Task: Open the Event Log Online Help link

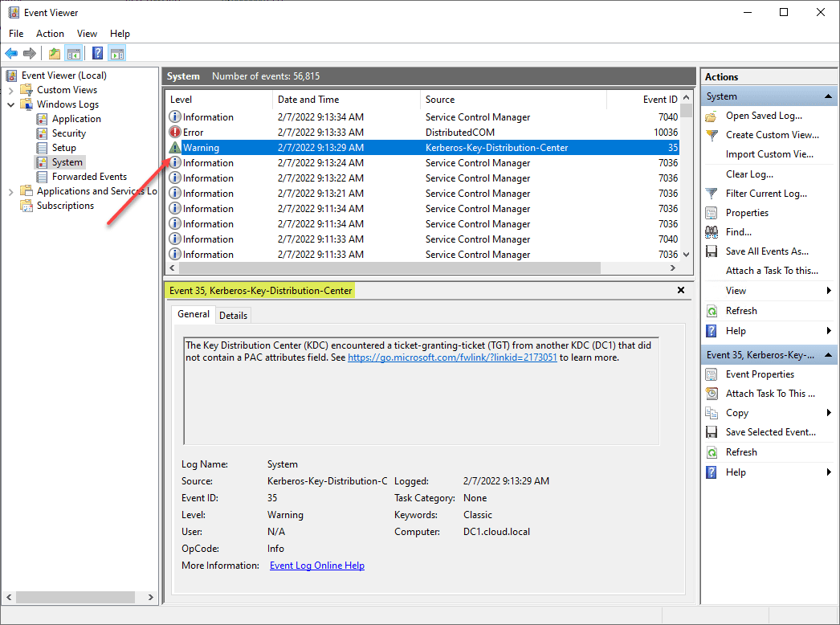Action: (x=316, y=566)
